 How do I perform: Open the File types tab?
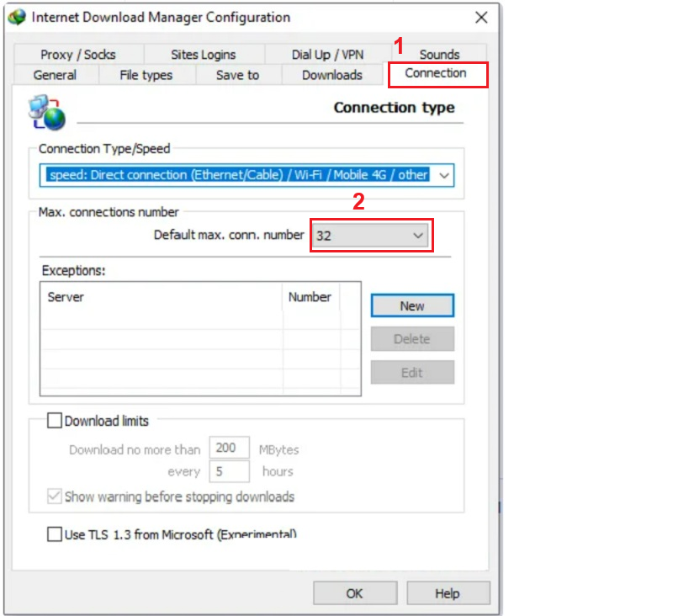coord(146,75)
